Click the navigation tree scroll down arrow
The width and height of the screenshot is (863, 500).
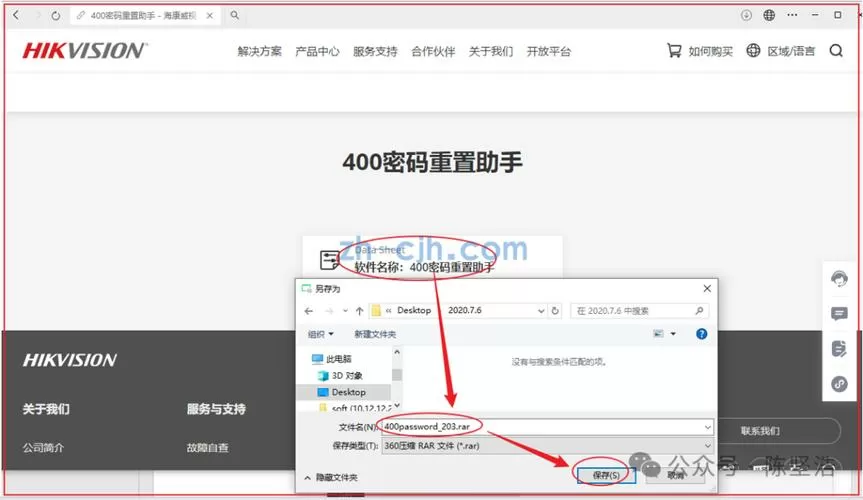[397, 406]
